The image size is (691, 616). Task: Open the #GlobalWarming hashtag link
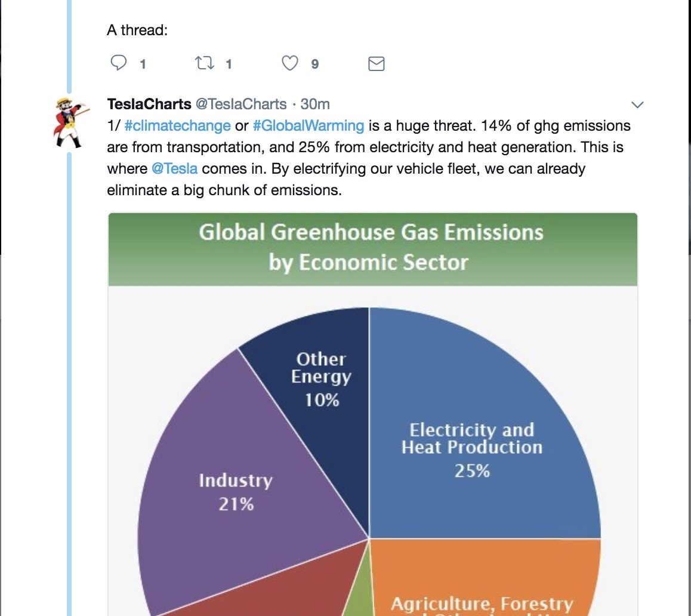309,126
